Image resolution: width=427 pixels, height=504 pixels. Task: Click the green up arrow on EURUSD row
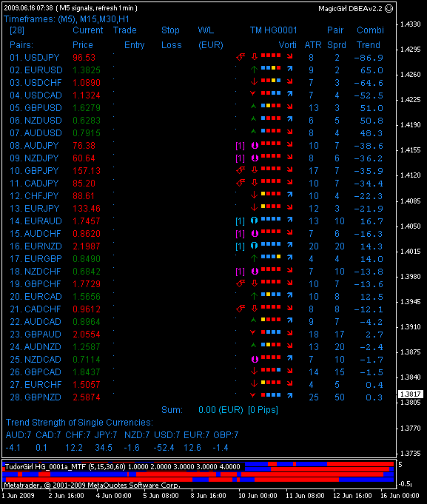pos(254,69)
